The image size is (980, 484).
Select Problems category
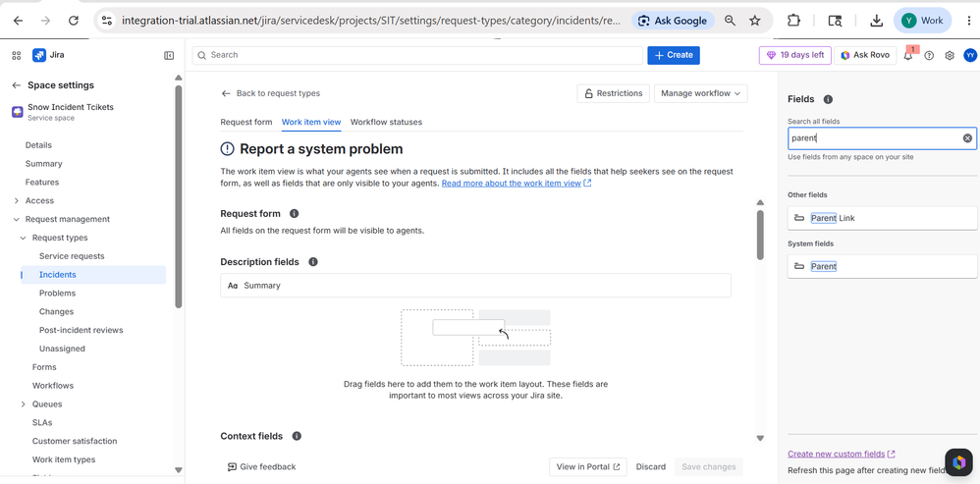pyautogui.click(x=57, y=293)
